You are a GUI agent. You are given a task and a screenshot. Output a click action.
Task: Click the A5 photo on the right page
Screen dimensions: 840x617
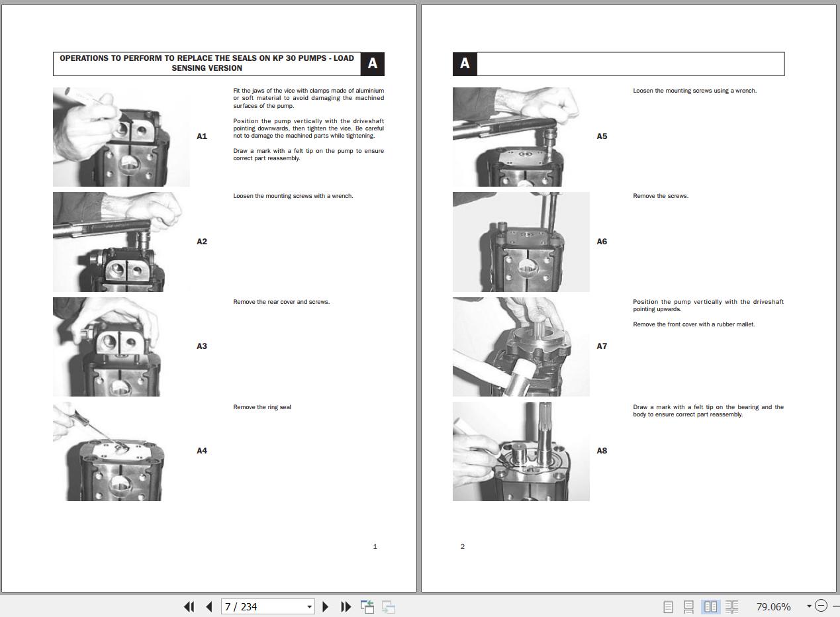(521, 137)
